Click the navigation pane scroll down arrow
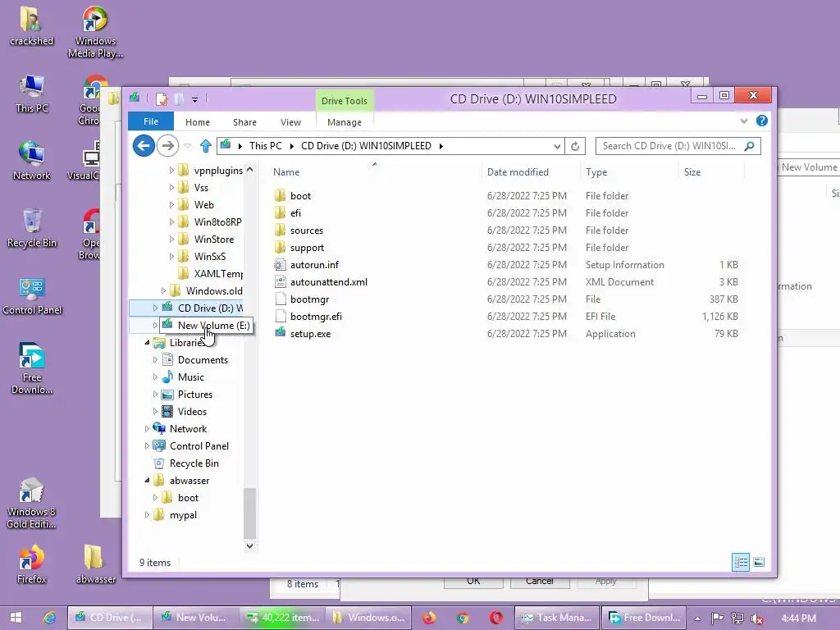The height and width of the screenshot is (630, 840). point(249,546)
